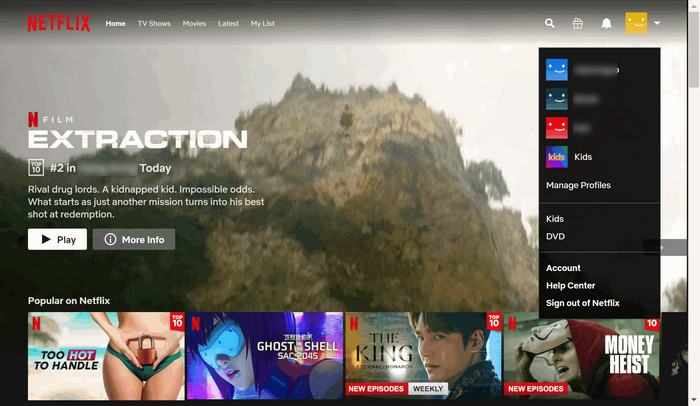700x406 pixels.
Task: Open the gift box icon
Action: coord(578,23)
